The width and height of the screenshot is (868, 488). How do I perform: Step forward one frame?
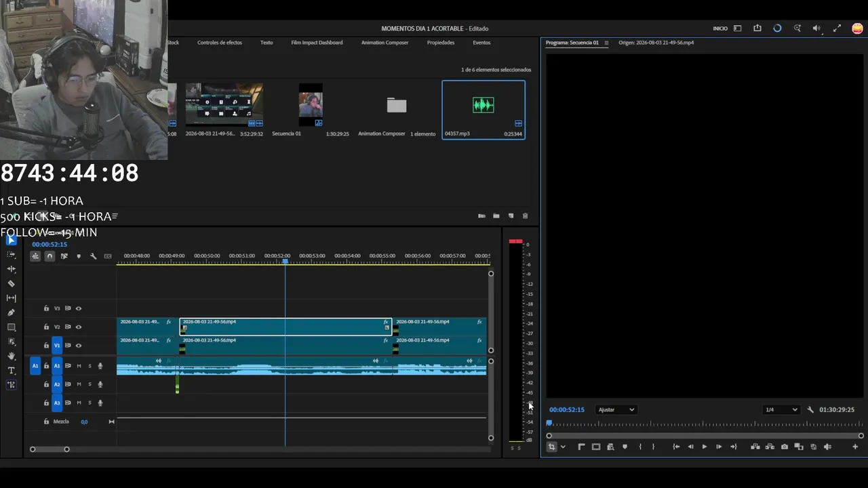point(719,447)
